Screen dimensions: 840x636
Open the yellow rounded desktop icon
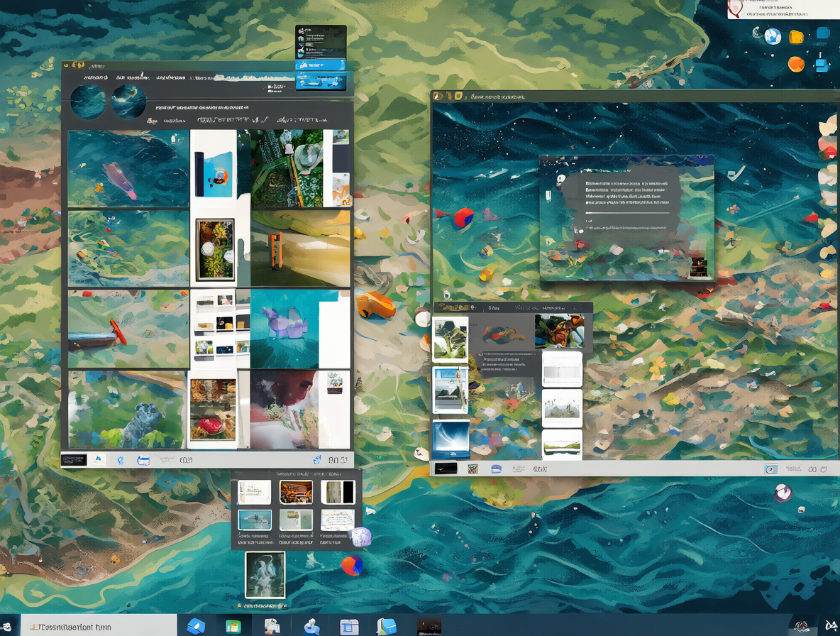tap(797, 36)
